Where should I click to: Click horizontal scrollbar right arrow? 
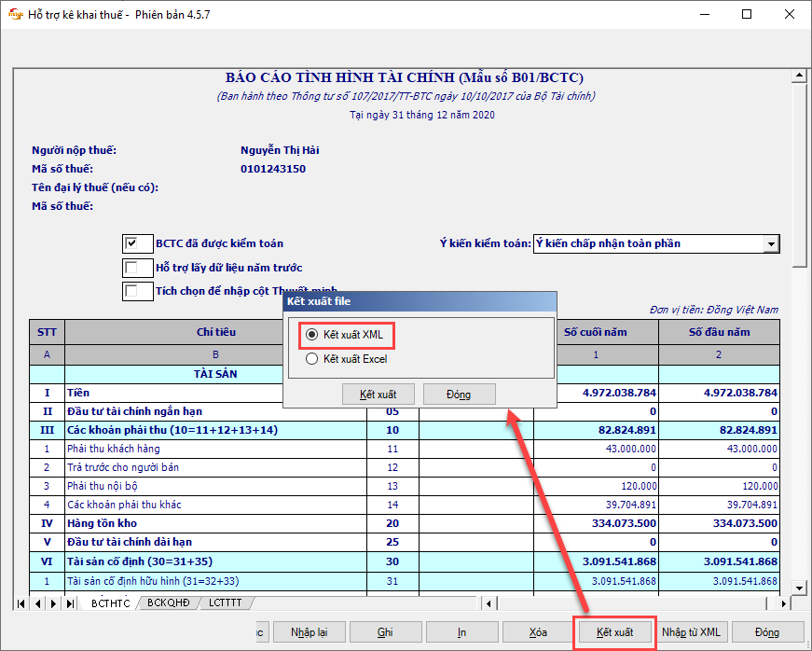(782, 603)
